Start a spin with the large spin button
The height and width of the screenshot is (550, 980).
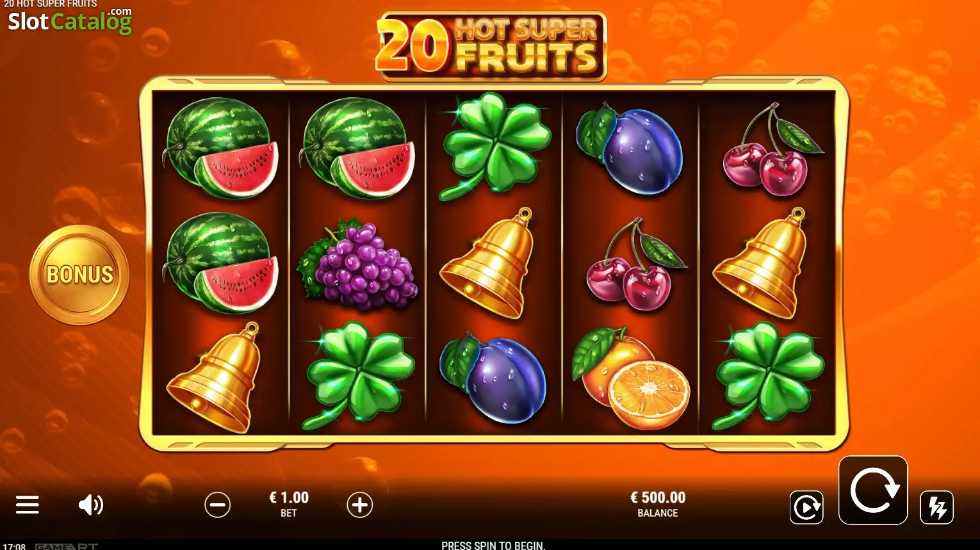coord(873,490)
